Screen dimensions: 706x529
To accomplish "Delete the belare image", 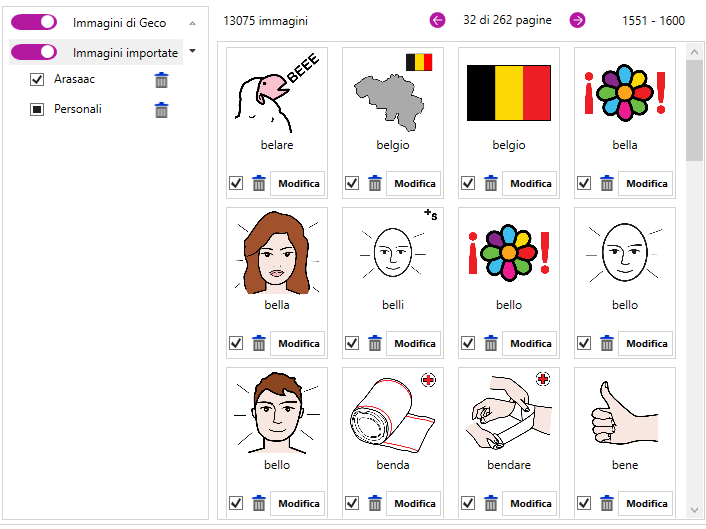I will pyautogui.click(x=259, y=183).
